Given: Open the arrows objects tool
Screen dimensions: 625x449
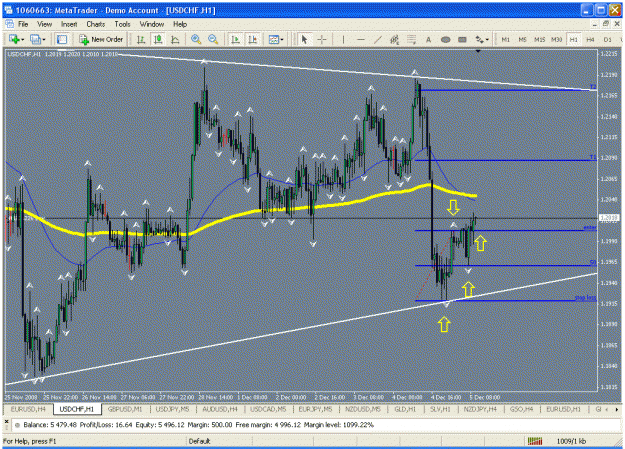Looking at the screenshot, I should click(x=479, y=39).
